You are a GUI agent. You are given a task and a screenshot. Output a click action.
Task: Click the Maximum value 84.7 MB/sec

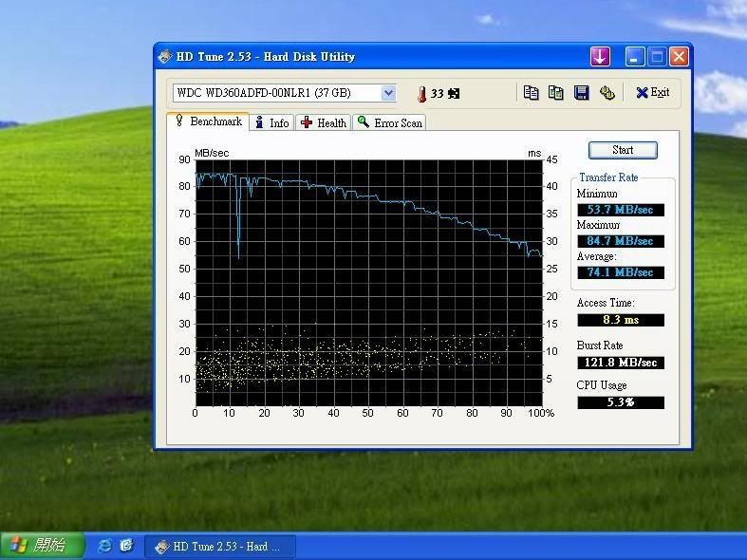click(x=620, y=241)
